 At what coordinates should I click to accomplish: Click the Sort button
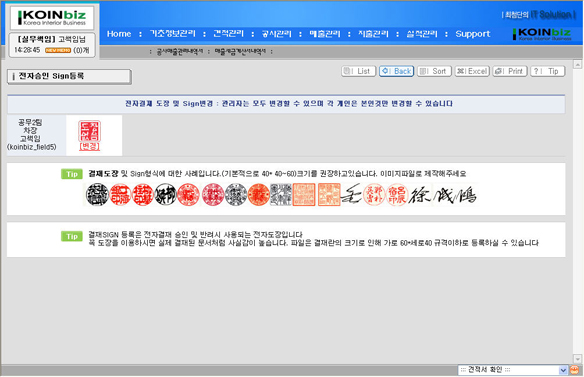point(434,71)
